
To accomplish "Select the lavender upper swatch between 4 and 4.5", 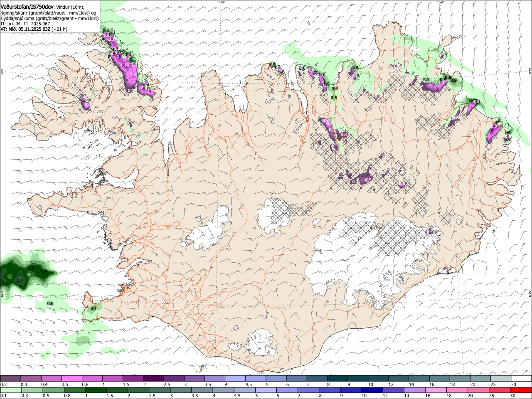I will [234, 378].
